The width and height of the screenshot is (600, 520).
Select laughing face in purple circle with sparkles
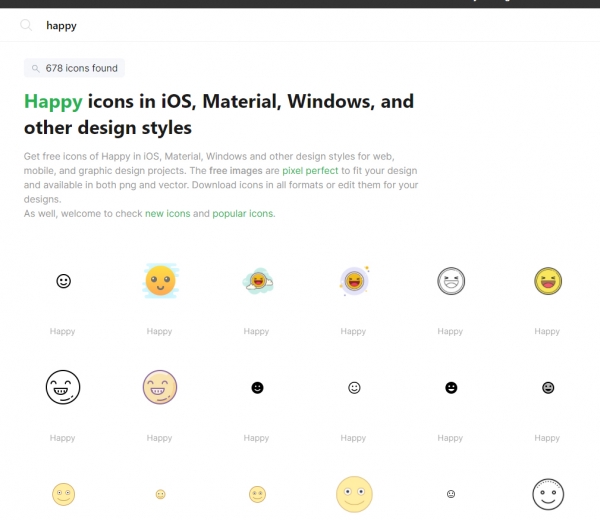[x=354, y=281]
